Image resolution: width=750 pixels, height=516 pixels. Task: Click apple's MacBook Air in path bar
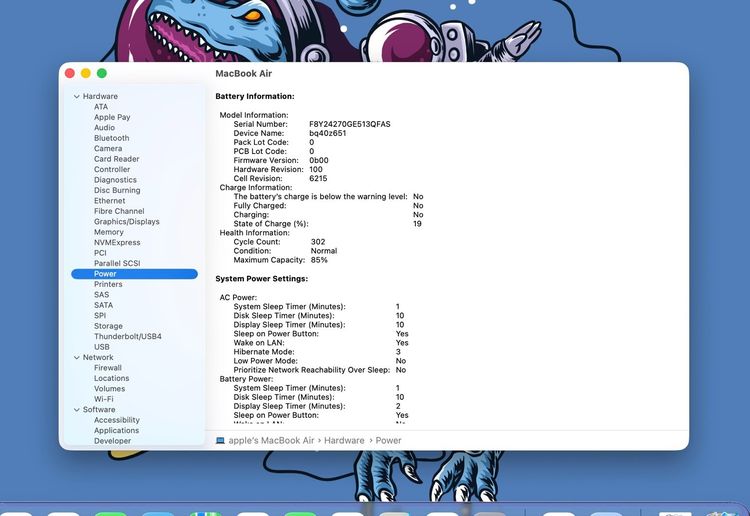tap(271, 440)
